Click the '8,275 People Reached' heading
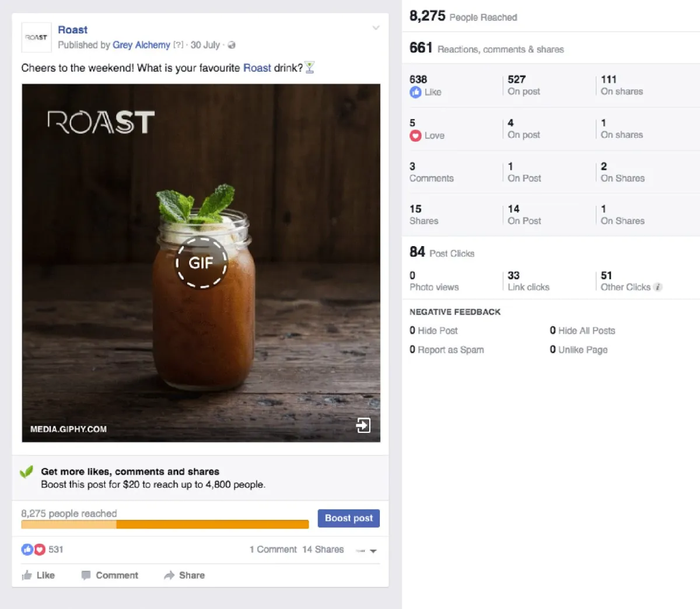 [x=463, y=16]
